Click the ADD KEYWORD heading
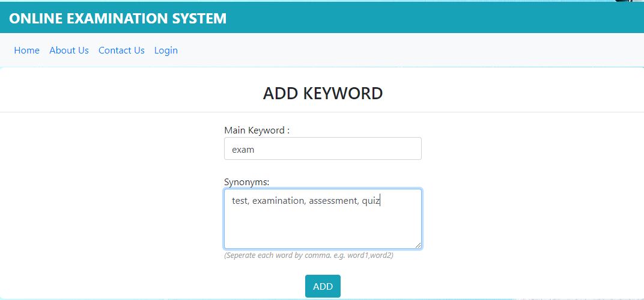Viewport: 644px width, 300px height. 323,93
